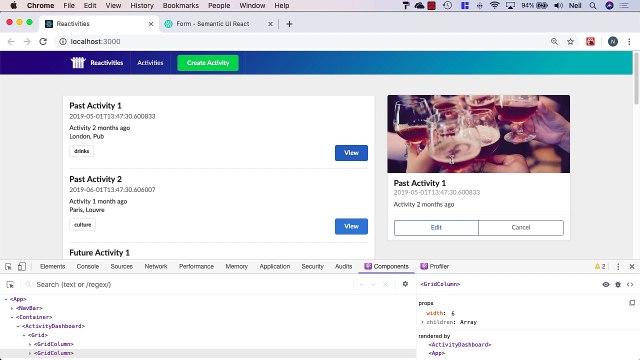
Task: Expand the selected second GridColumn node
Action: (30, 353)
